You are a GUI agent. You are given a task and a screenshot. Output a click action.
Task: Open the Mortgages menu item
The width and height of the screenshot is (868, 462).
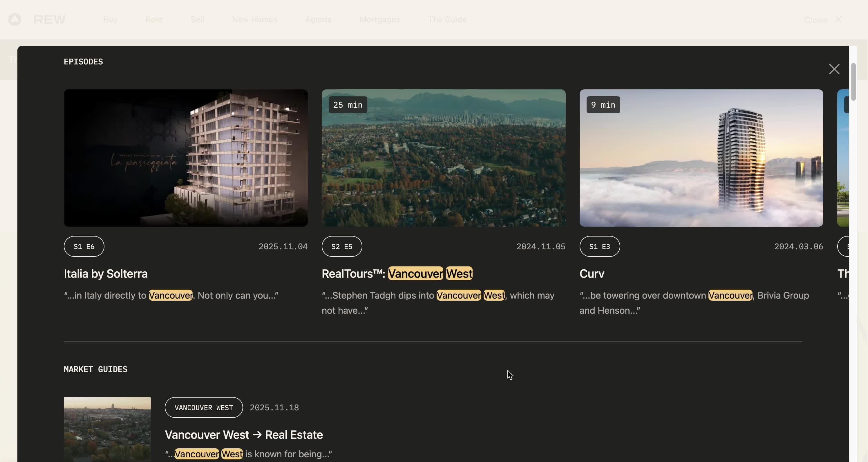click(x=379, y=19)
